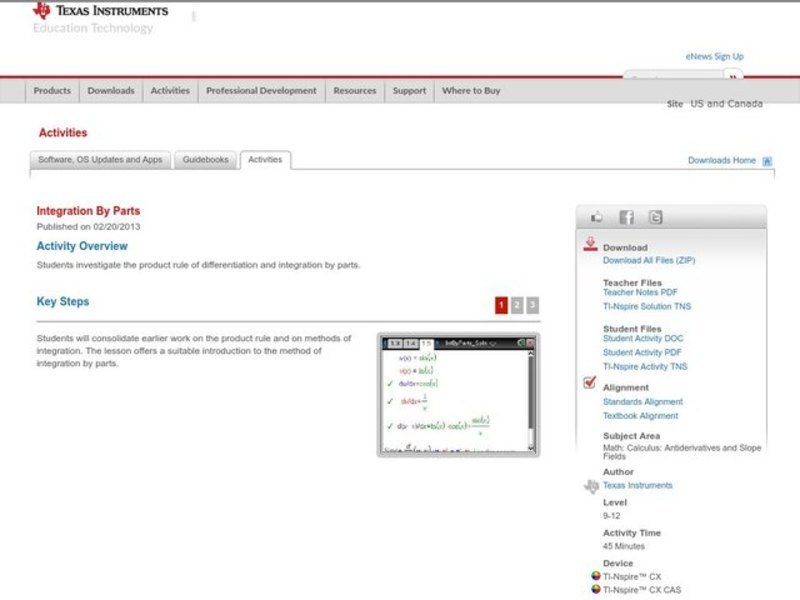Open the Teacher Notes PDF link
This screenshot has height=600, width=800.
click(x=640, y=293)
